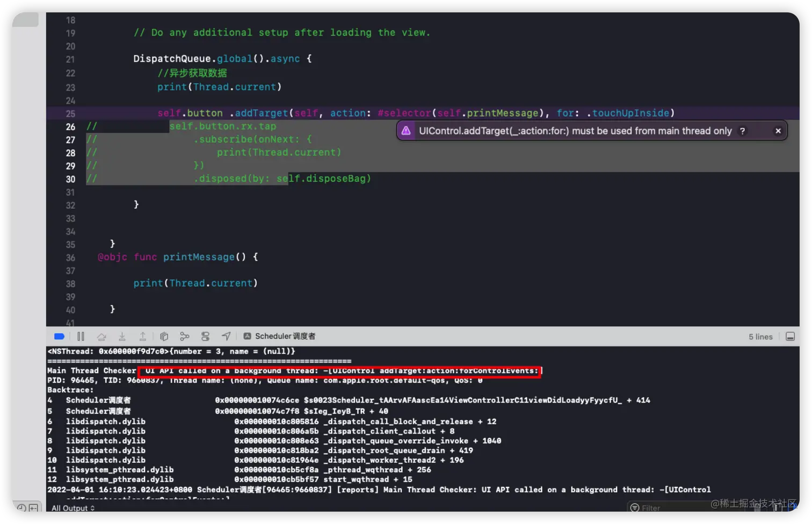Click the '$sIeg_IeyB_TR + 40' backtrace frame
This screenshot has height=524, width=812.
pyautogui.click(x=346, y=412)
